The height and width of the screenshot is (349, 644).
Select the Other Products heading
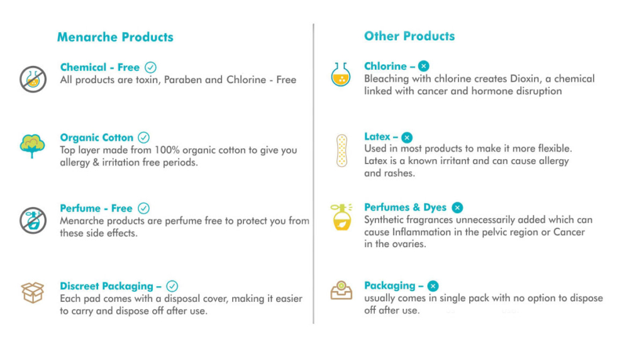pos(409,36)
